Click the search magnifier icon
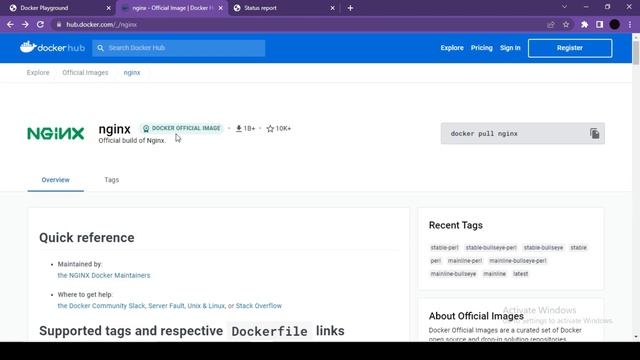The image size is (640, 360). tap(100, 48)
